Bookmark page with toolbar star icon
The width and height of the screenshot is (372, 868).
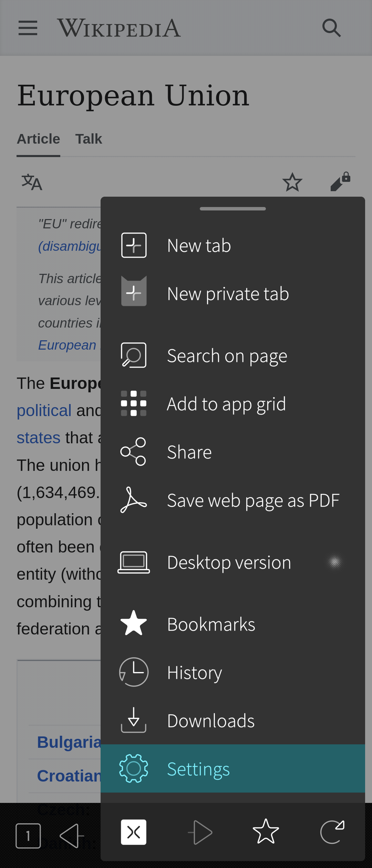click(266, 832)
